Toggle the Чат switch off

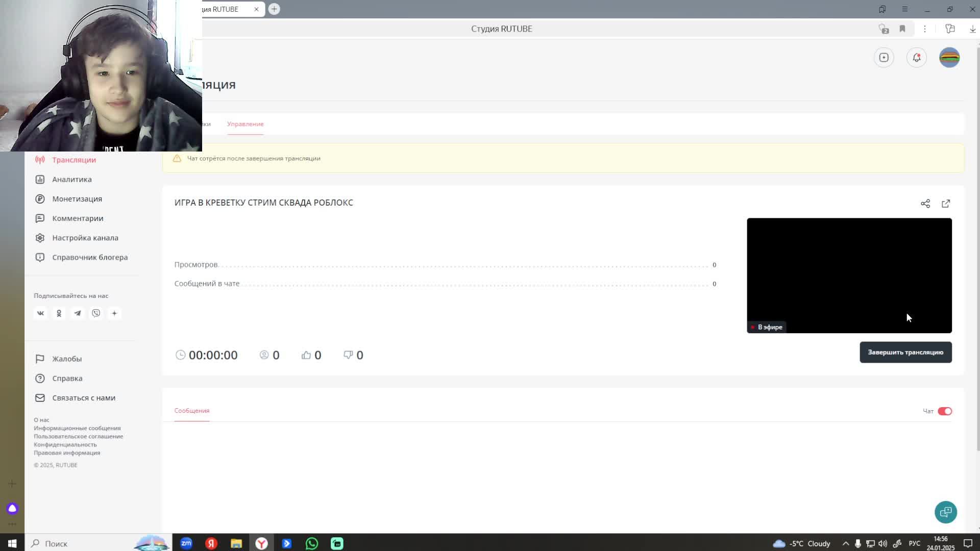point(945,411)
